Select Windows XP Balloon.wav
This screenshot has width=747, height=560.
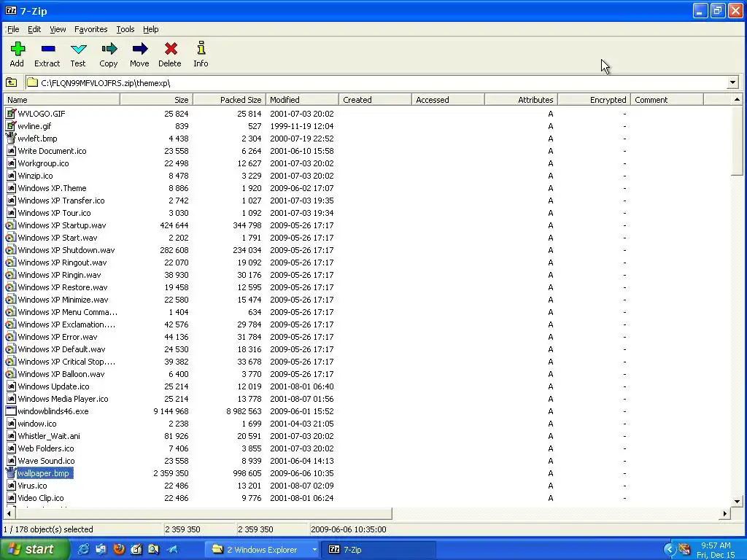click(x=61, y=374)
